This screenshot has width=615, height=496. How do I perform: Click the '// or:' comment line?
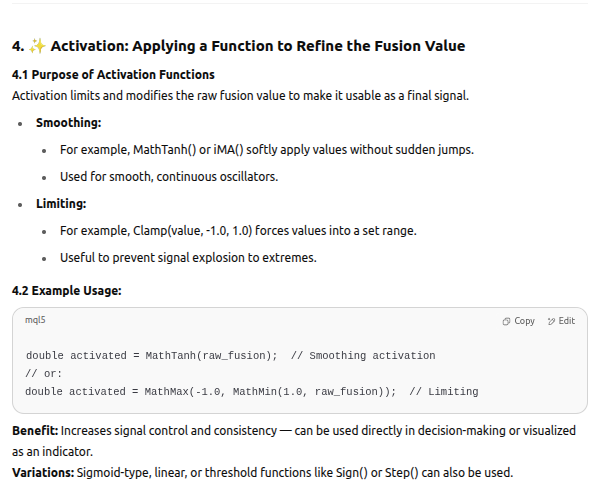44,374
